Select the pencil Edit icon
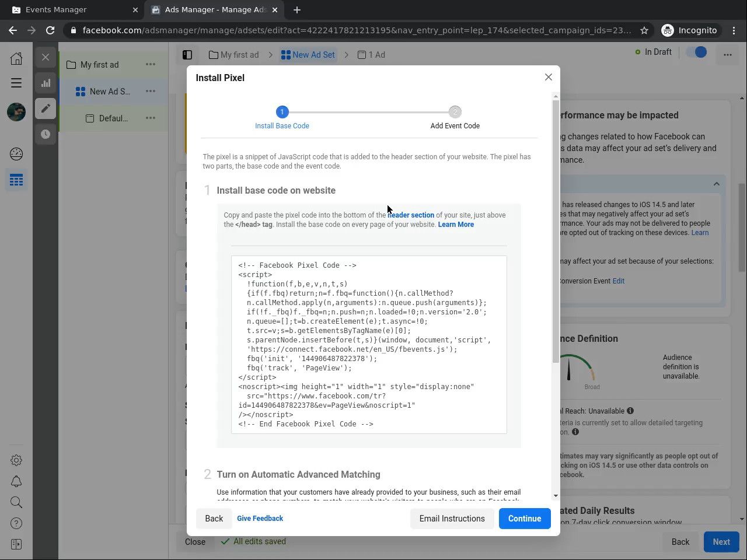747x560 pixels. point(46,108)
